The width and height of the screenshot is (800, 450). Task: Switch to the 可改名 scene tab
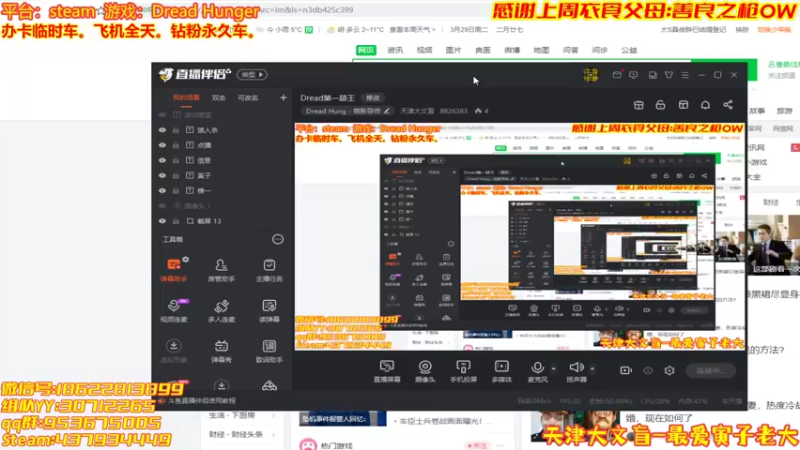[x=248, y=97]
